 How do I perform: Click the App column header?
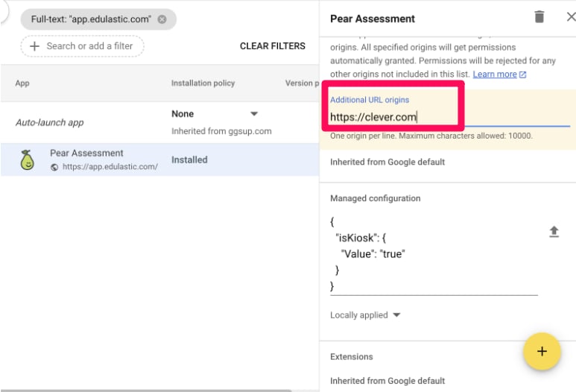click(x=22, y=83)
